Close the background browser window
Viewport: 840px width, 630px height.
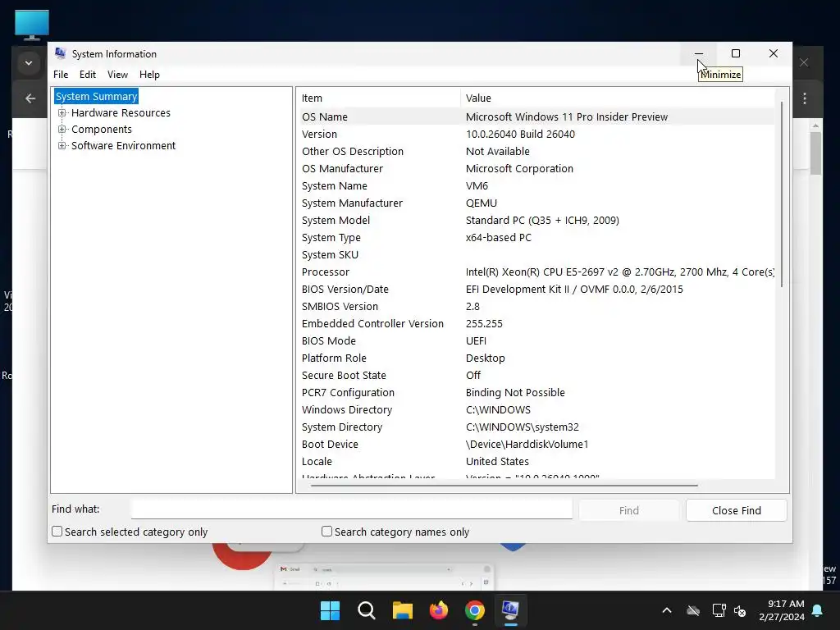(804, 62)
